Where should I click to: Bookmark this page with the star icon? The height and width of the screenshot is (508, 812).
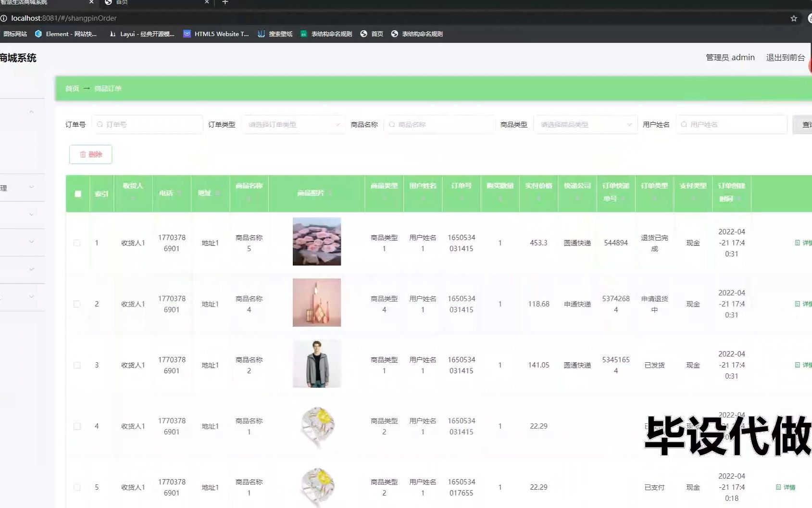(x=794, y=18)
